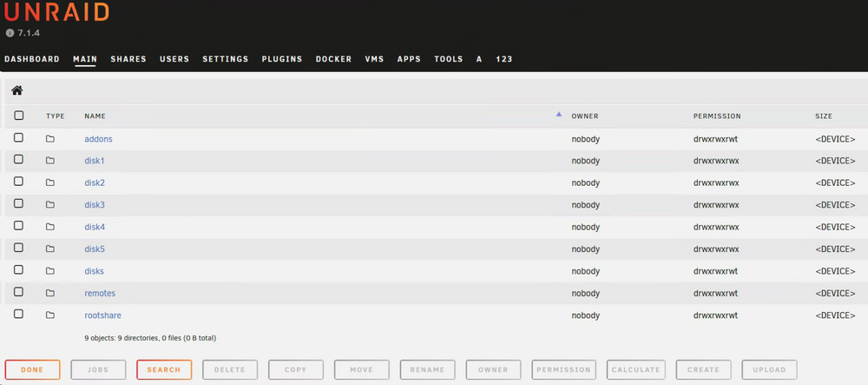Check the box for remotes

tap(19, 292)
